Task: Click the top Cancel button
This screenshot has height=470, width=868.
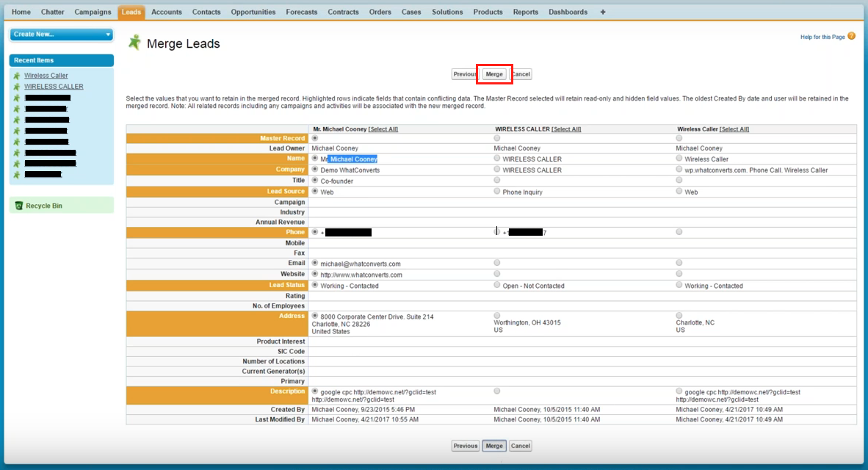Action: tap(521, 74)
